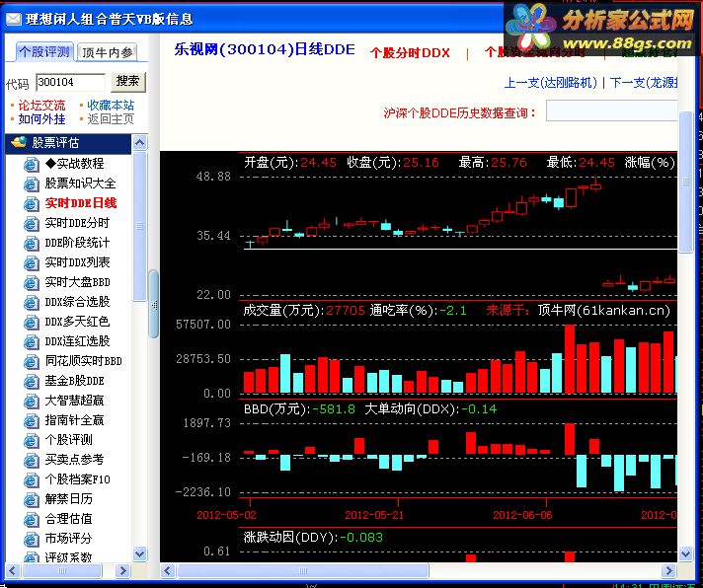The image size is (703, 588).
Task: Open the 个股分时DDX tab
Action: coord(410,53)
